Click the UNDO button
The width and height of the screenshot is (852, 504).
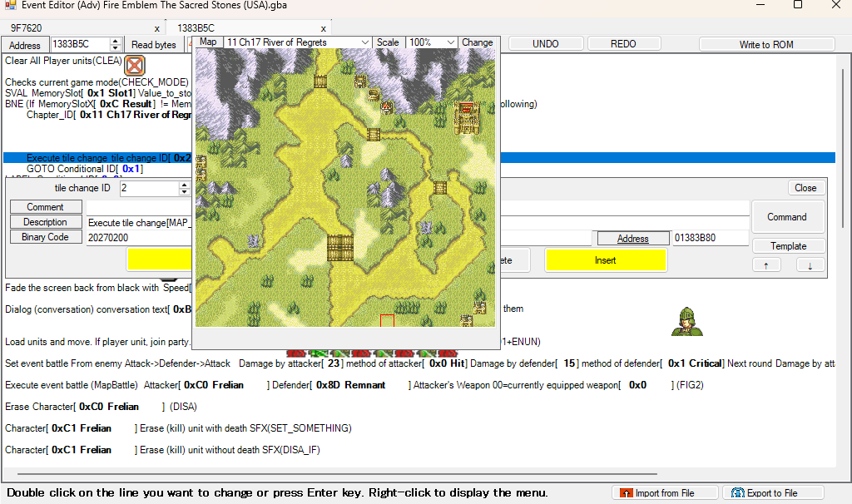click(x=546, y=44)
